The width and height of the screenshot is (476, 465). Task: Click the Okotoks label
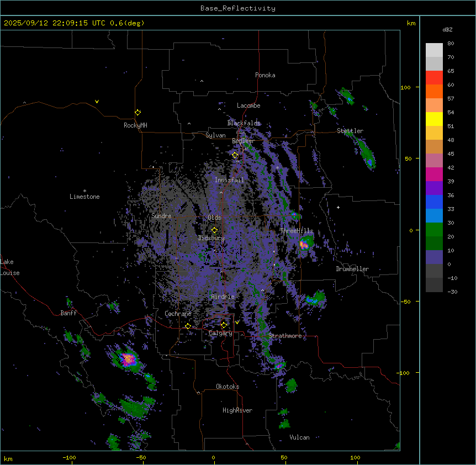click(x=228, y=387)
